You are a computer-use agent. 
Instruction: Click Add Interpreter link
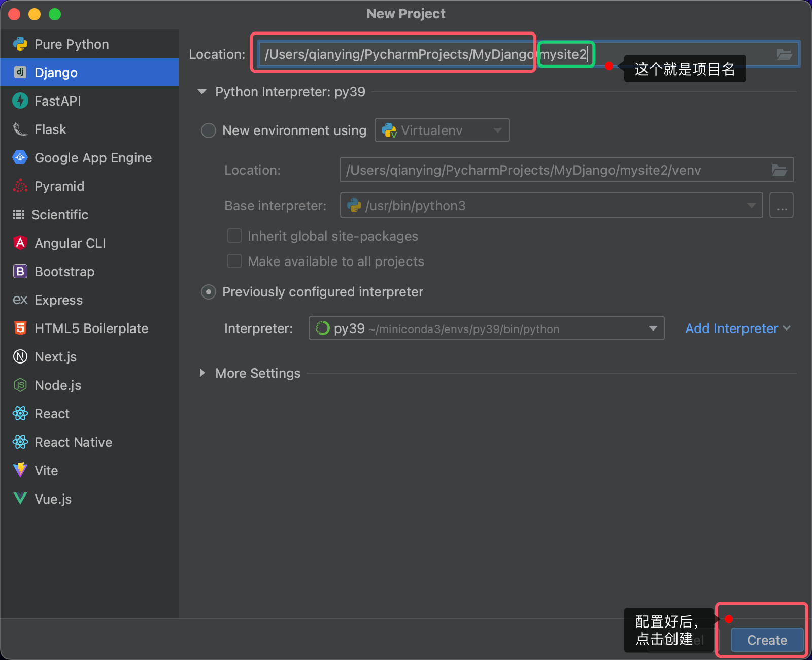point(731,328)
